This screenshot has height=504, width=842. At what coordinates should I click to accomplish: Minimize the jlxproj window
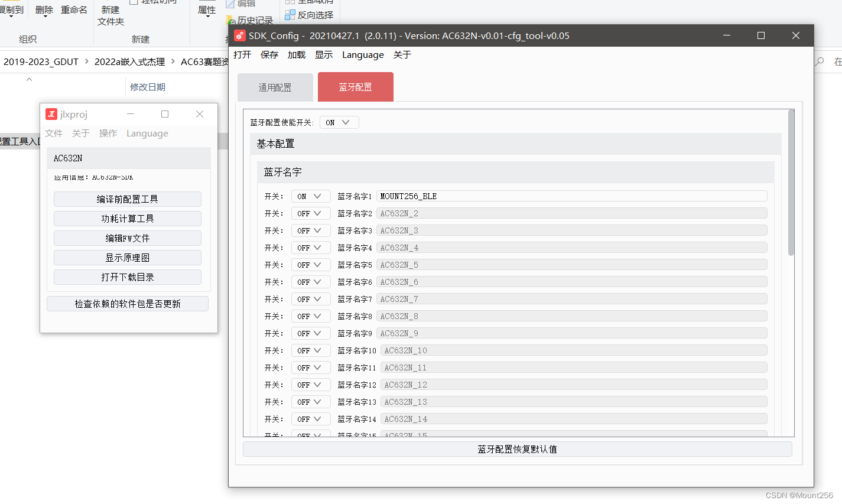pyautogui.click(x=131, y=114)
